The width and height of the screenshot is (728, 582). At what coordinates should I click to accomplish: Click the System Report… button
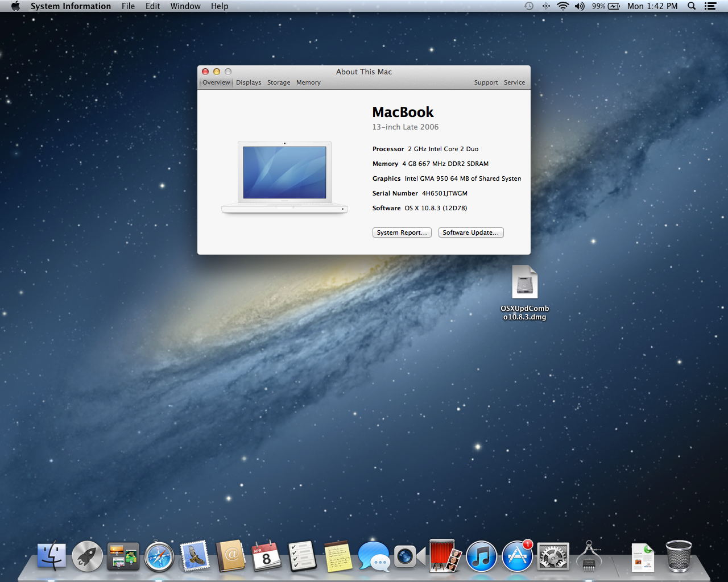402,232
